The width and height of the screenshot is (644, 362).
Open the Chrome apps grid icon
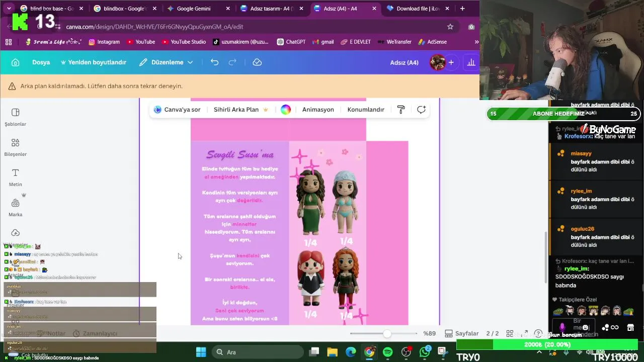(x=9, y=42)
